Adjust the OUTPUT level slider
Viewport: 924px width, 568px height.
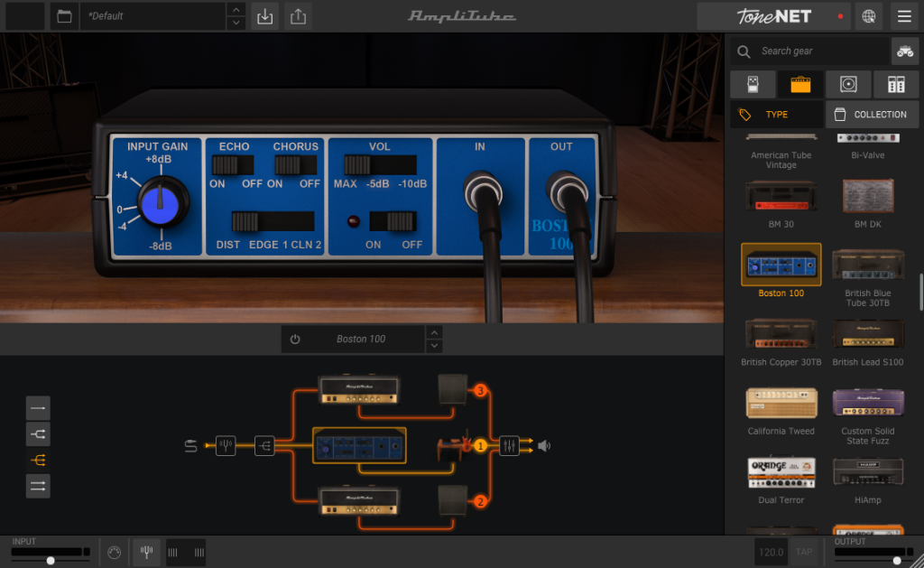coord(897,561)
